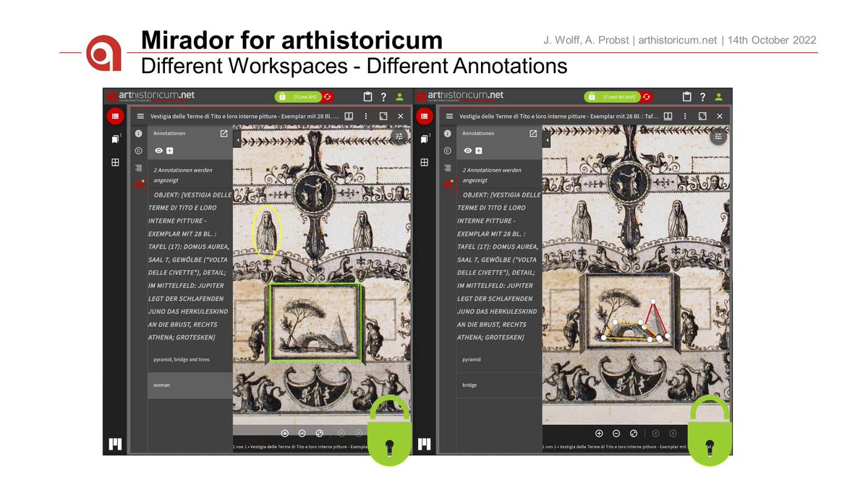Select red annotations panel icon in right window
The height and width of the screenshot is (488, 868).
click(x=448, y=184)
